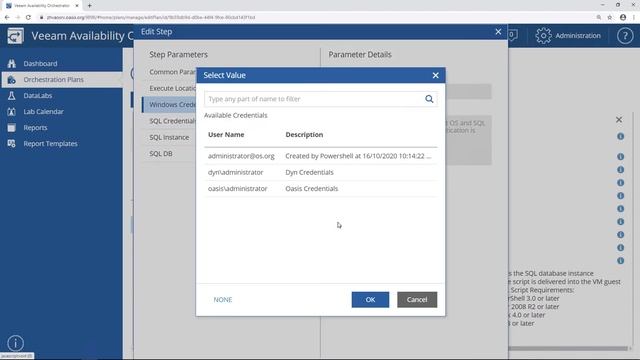Open the help question mark icon

pyautogui.click(x=625, y=36)
